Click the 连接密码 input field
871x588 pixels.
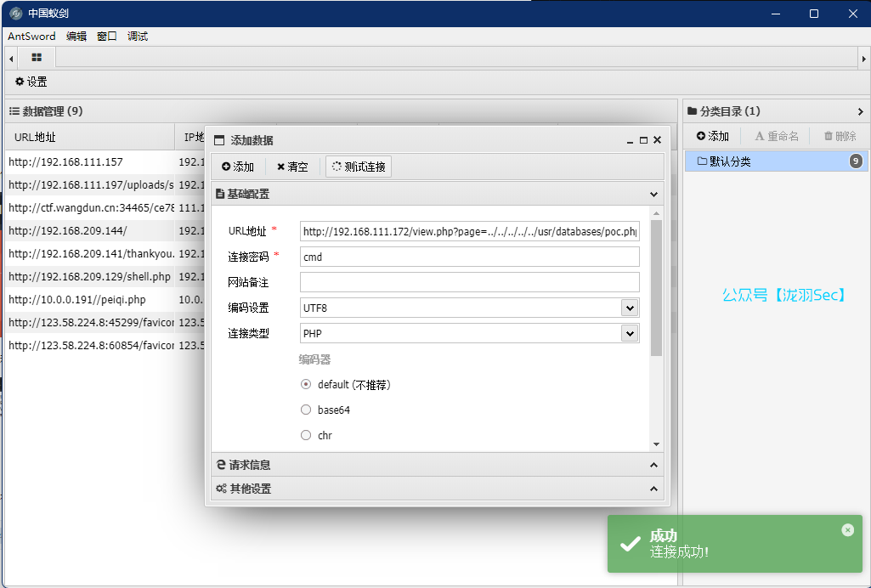pyautogui.click(x=469, y=257)
